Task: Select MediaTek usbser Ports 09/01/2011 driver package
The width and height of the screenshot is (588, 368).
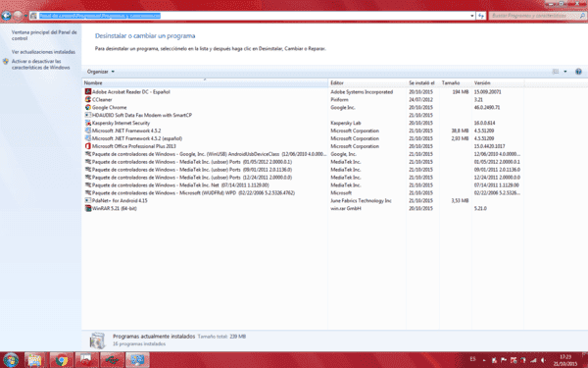Action: point(192,170)
